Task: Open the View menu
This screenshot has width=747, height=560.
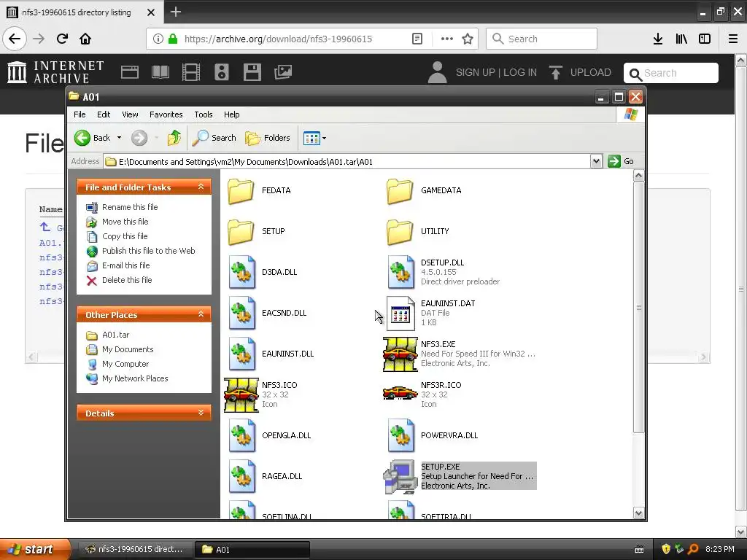Action: 130,114
